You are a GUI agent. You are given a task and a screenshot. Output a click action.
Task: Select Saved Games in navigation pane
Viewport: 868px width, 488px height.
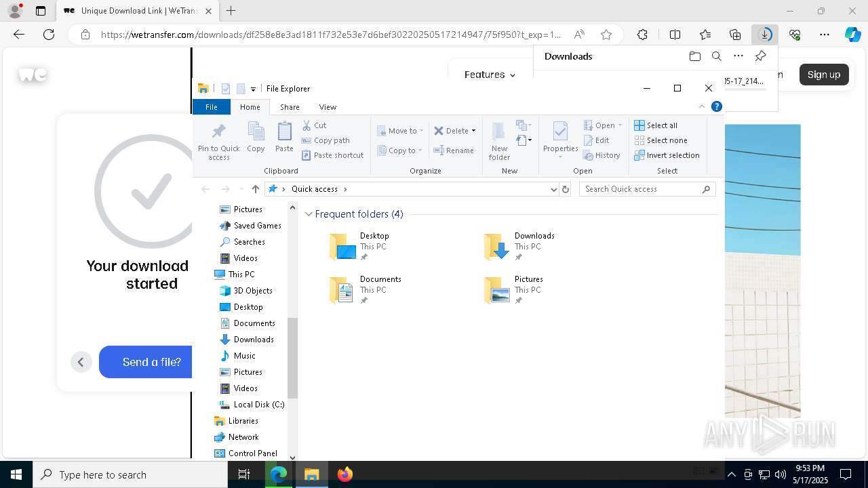pos(250,226)
